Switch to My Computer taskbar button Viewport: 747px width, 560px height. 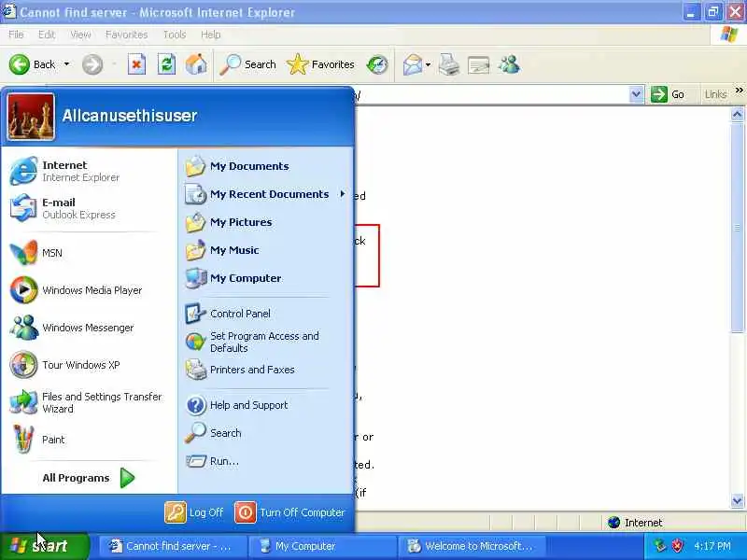322,546
